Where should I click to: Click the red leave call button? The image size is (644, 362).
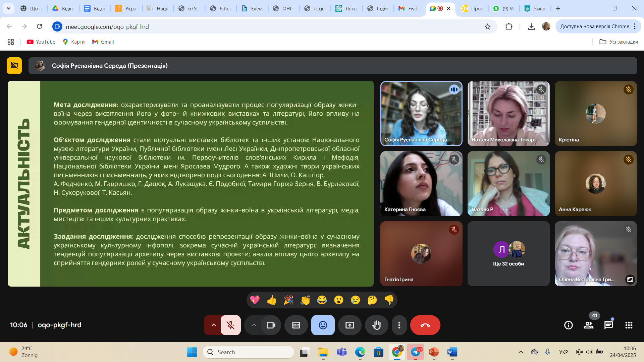click(425, 325)
